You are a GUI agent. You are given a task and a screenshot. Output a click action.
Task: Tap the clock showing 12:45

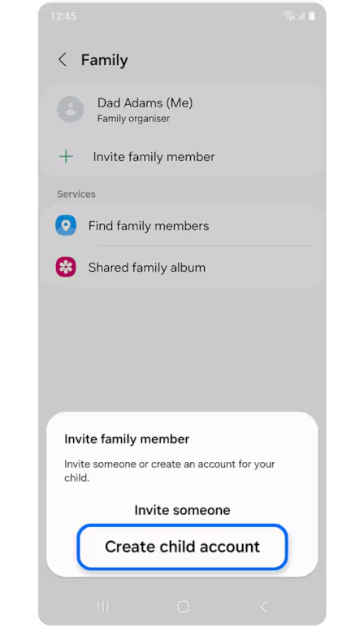[63, 16]
